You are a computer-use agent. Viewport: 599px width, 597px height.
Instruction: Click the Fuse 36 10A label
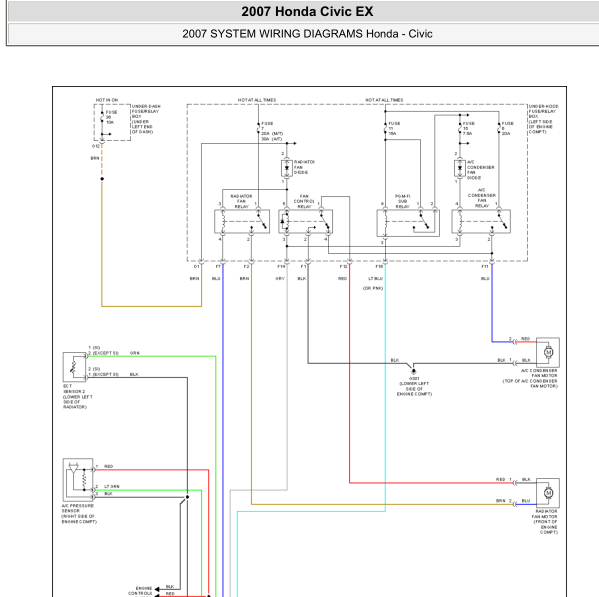(111, 117)
